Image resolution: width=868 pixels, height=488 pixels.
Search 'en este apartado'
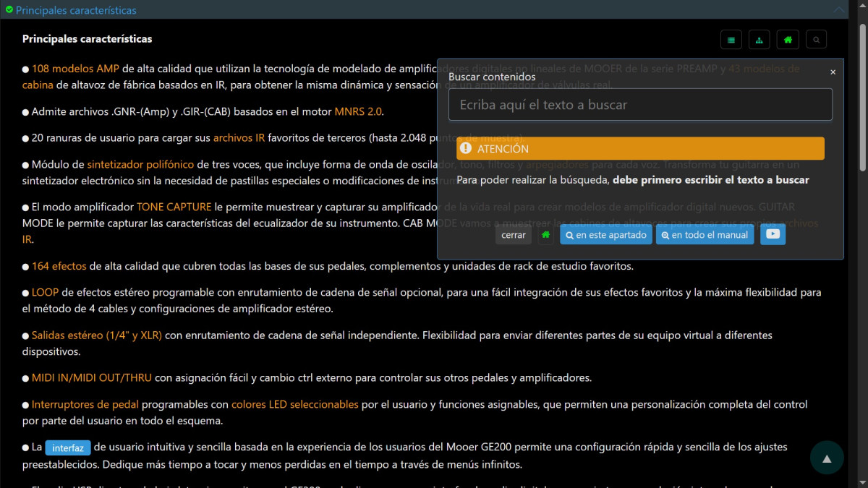tap(606, 235)
